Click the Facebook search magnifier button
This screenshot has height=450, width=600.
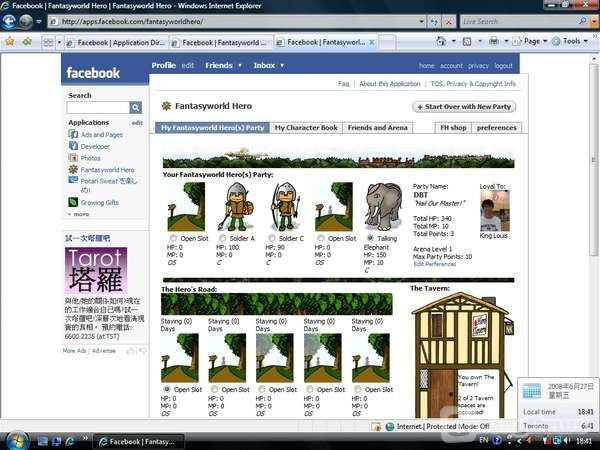pyautogui.click(x=135, y=108)
